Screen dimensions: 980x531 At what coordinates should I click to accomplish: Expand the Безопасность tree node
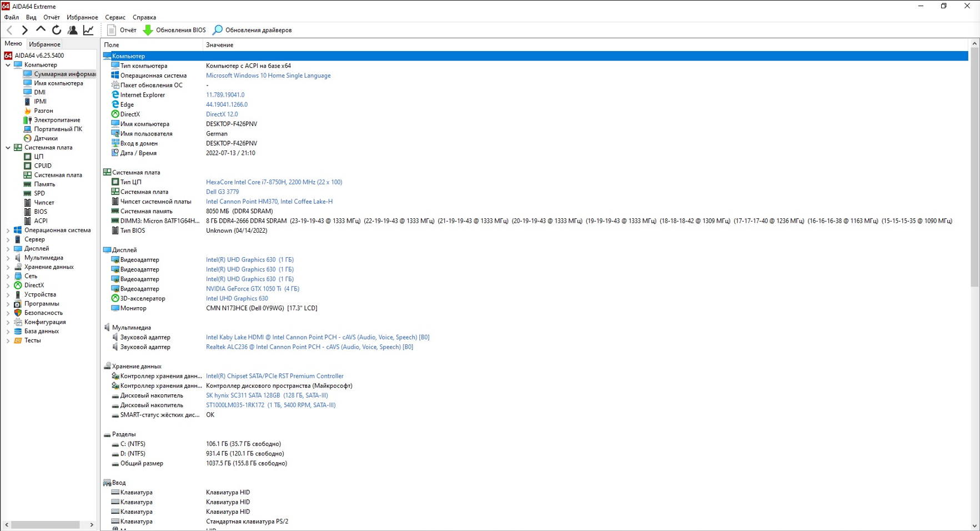8,313
